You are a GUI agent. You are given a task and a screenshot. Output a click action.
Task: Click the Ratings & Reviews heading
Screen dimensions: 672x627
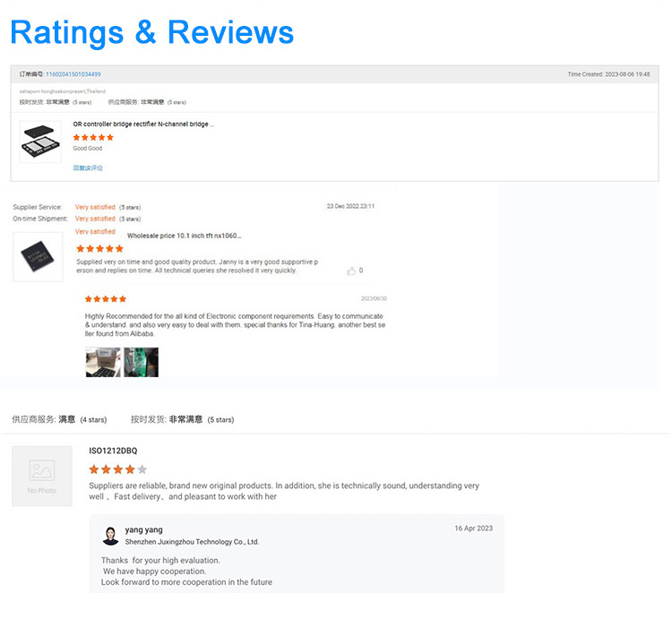(x=151, y=32)
